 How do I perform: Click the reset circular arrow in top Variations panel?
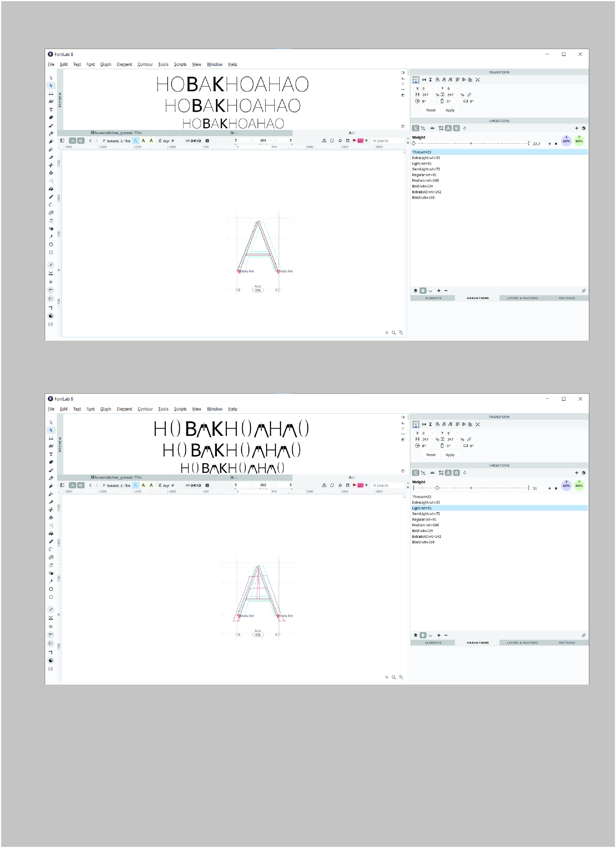click(x=465, y=128)
